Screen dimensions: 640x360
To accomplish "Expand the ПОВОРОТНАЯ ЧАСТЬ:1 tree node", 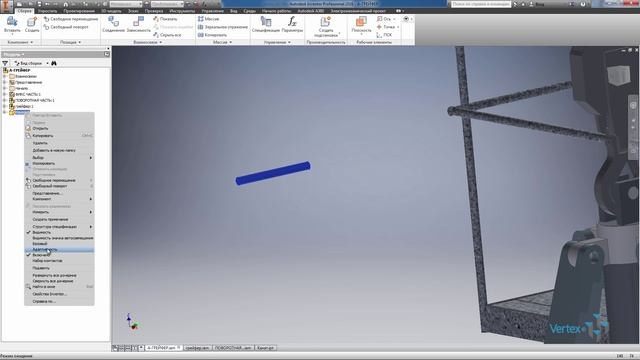I will [x=4, y=100].
